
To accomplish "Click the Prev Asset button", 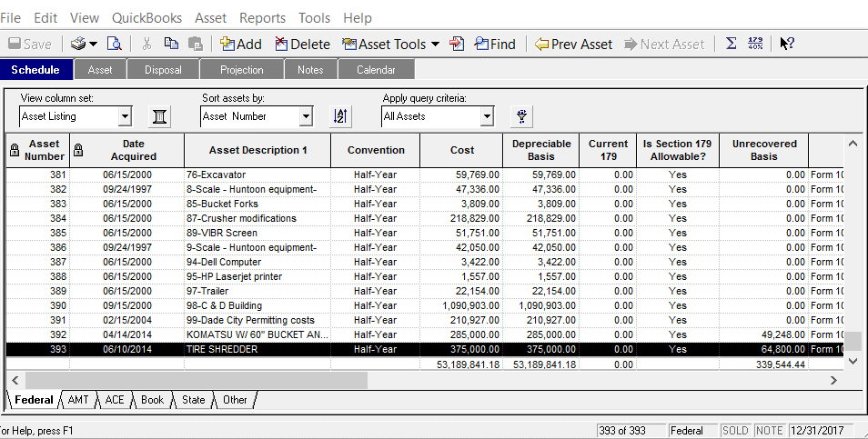I will tap(573, 44).
